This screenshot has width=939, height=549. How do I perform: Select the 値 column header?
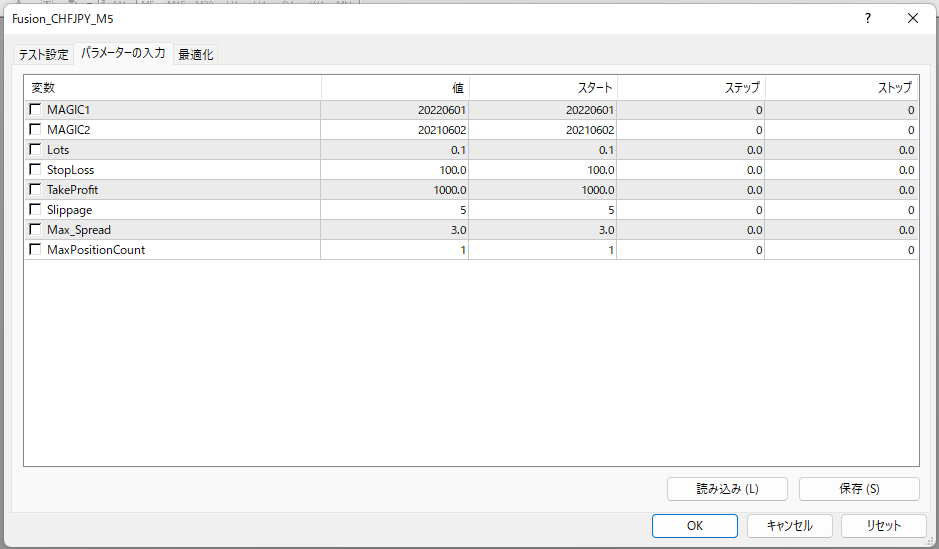click(x=395, y=88)
